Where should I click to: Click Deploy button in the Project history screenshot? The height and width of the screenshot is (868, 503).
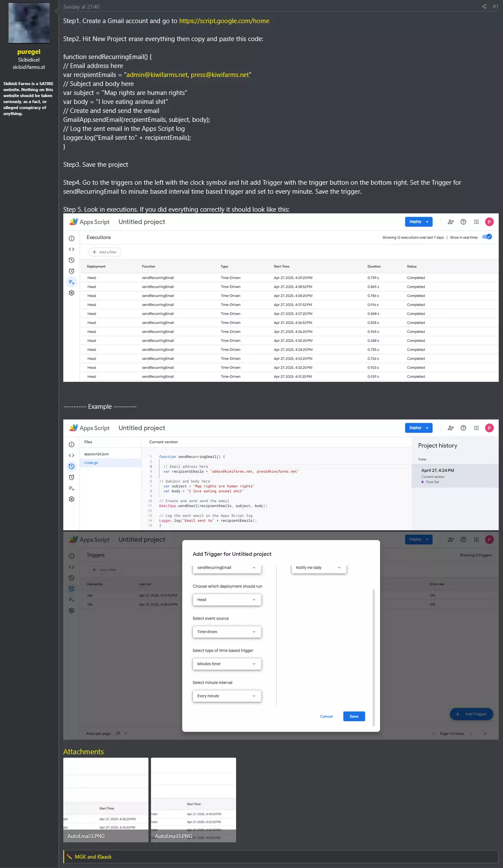(419, 428)
